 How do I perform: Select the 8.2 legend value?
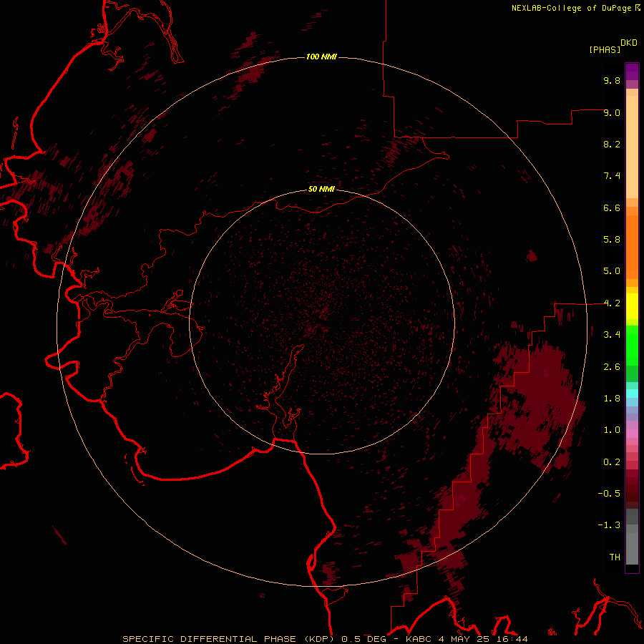pos(612,144)
